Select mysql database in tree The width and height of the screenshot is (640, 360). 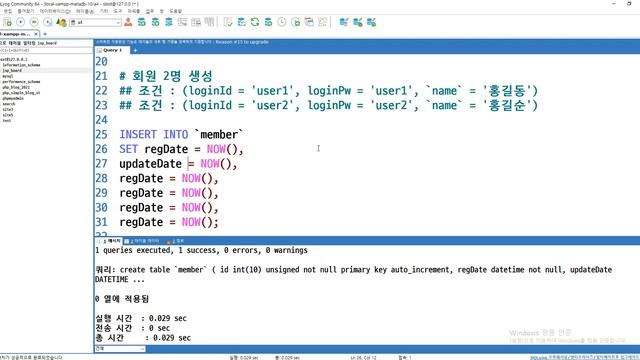click(x=8, y=76)
